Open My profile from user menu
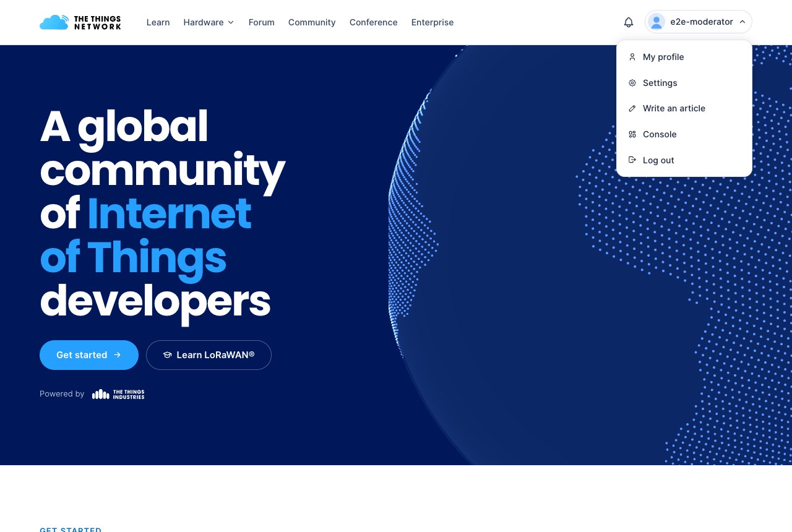 684,57
